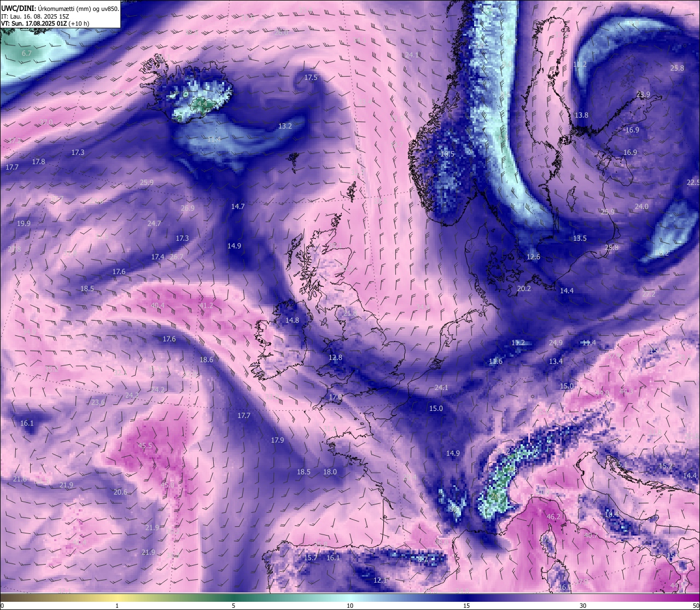
Task: Click the color scale label 0
Action: (2, 606)
